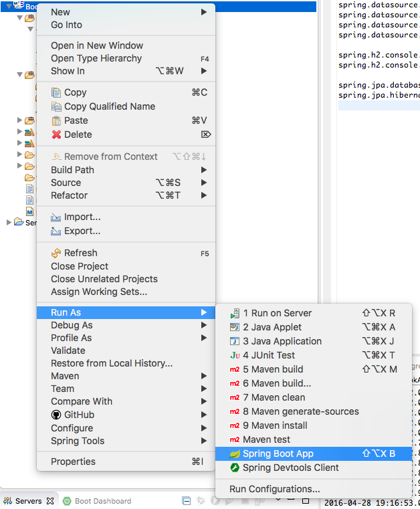Click the red Delete X icon
The image size is (420, 509).
click(x=56, y=134)
